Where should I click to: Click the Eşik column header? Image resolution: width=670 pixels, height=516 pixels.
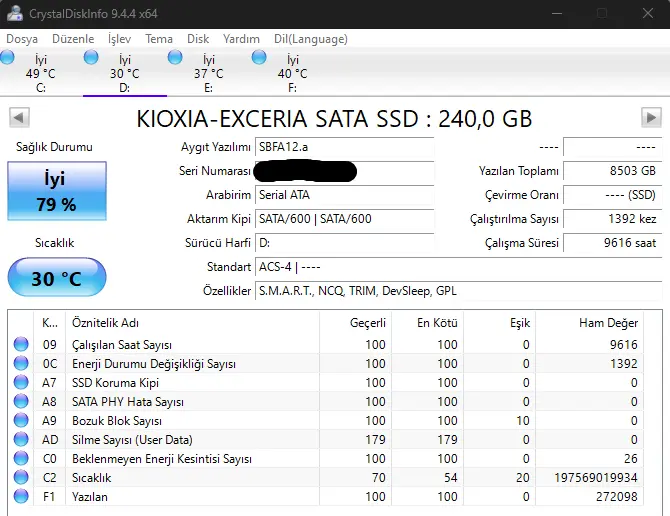(500, 322)
